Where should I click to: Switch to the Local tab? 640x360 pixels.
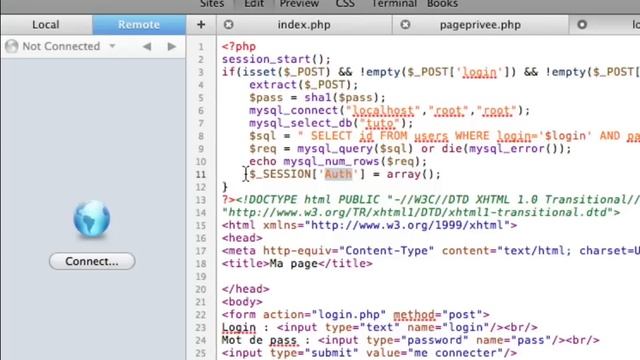coord(46,25)
